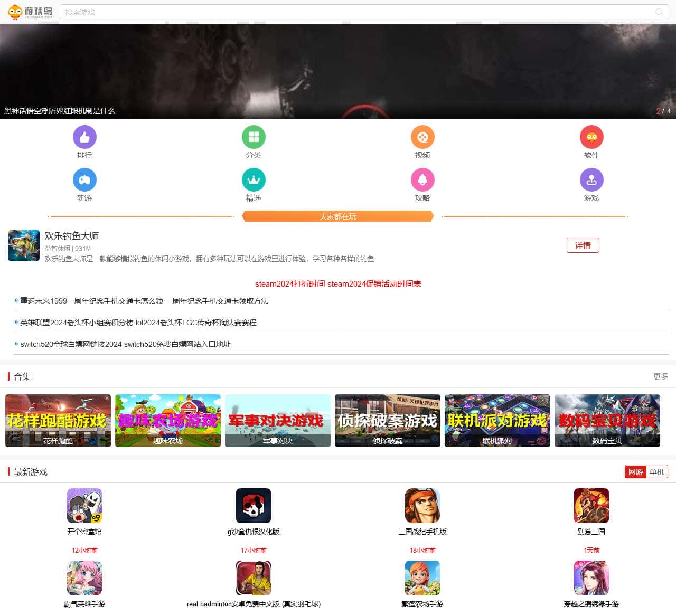Click the 霸气英雄手游 game name
The height and width of the screenshot is (616, 676).
[x=84, y=604]
